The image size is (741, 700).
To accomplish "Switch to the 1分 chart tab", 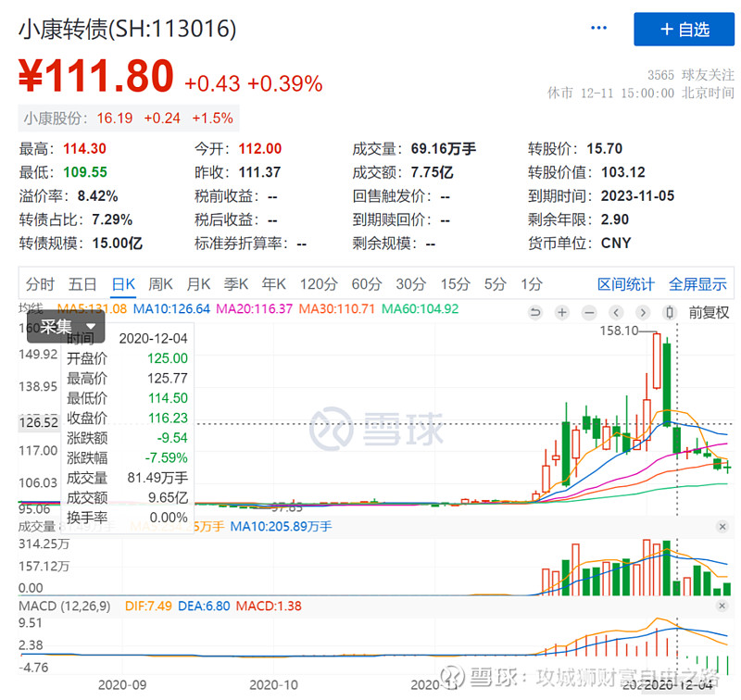I will tap(532, 284).
